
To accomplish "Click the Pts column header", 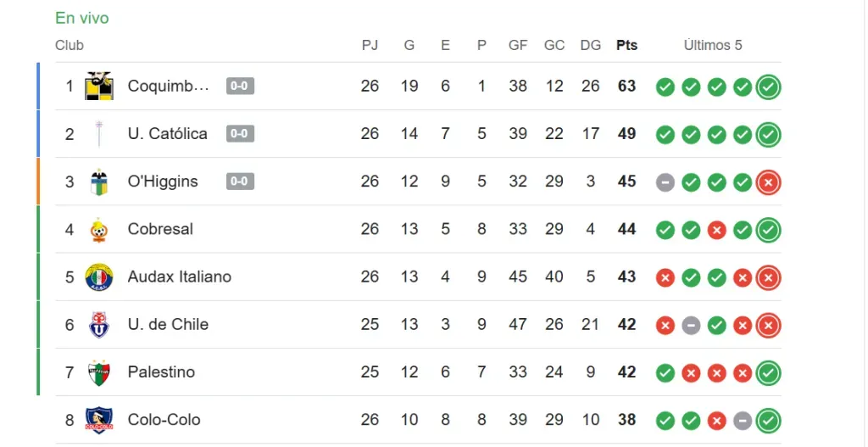I will pos(626,45).
